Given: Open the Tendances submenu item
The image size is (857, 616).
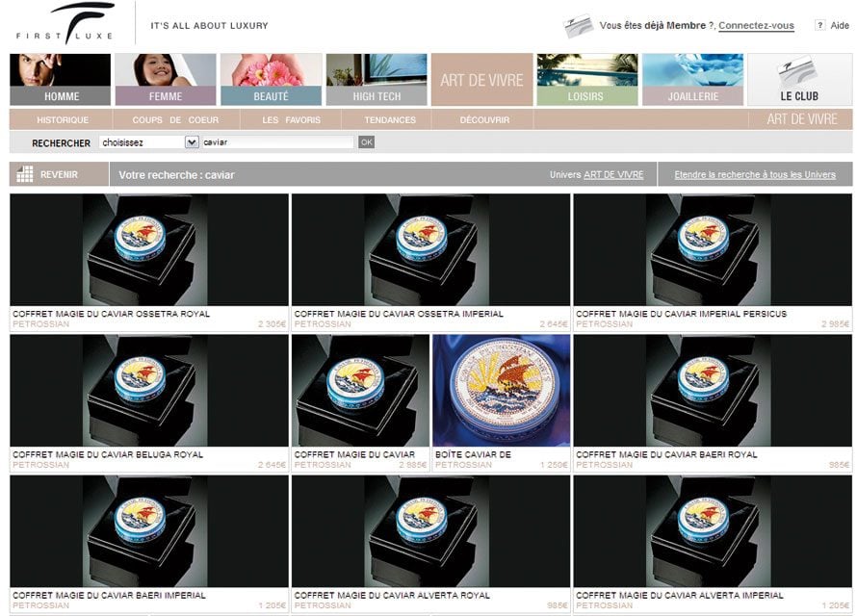Looking at the screenshot, I should coord(390,120).
